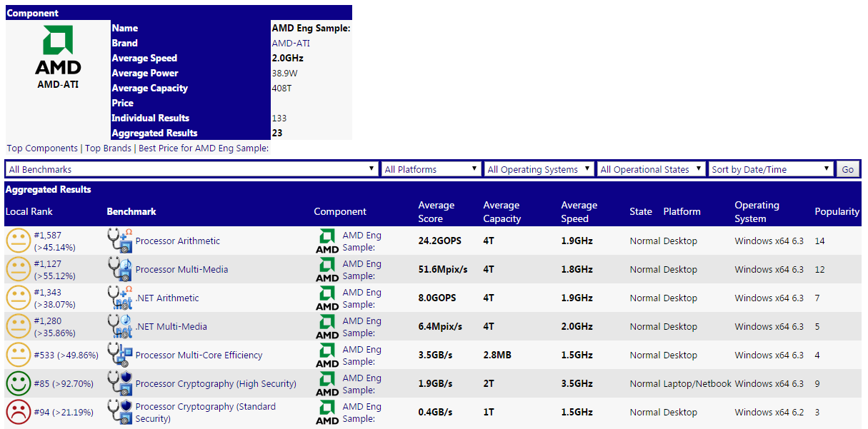The height and width of the screenshot is (429, 868).
Task: Click the .NET Multi-Media benchmark icon
Action: click(x=120, y=326)
